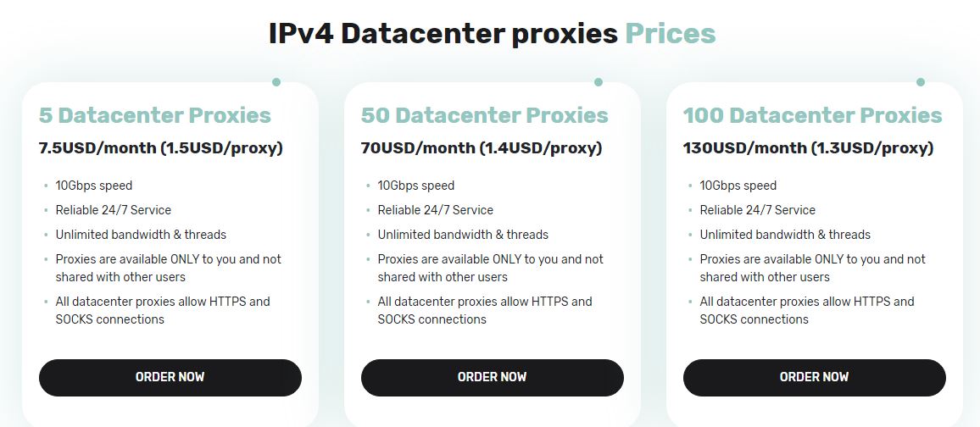The height and width of the screenshot is (427, 980).
Task: Select the 100 Datacenter Proxies heading
Action: pos(812,115)
